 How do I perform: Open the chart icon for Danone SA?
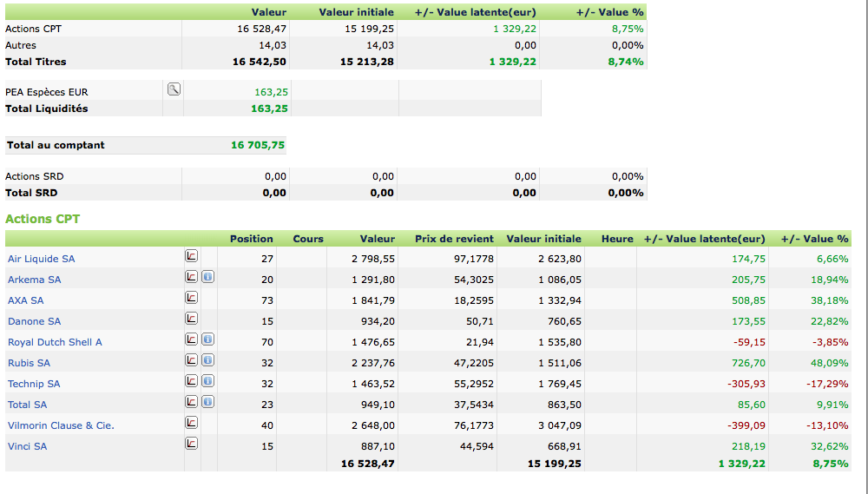[191, 319]
